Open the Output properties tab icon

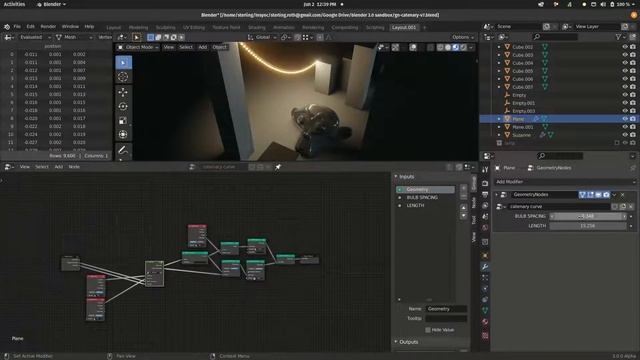(485, 194)
